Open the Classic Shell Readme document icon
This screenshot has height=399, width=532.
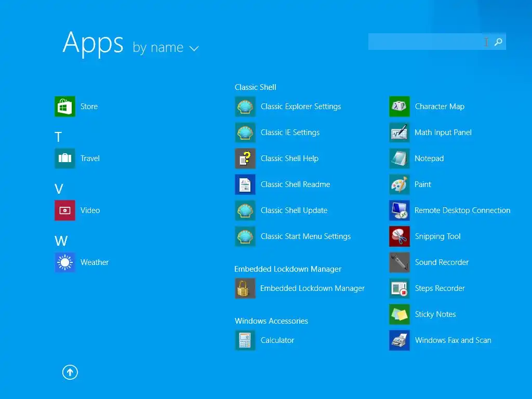click(245, 184)
